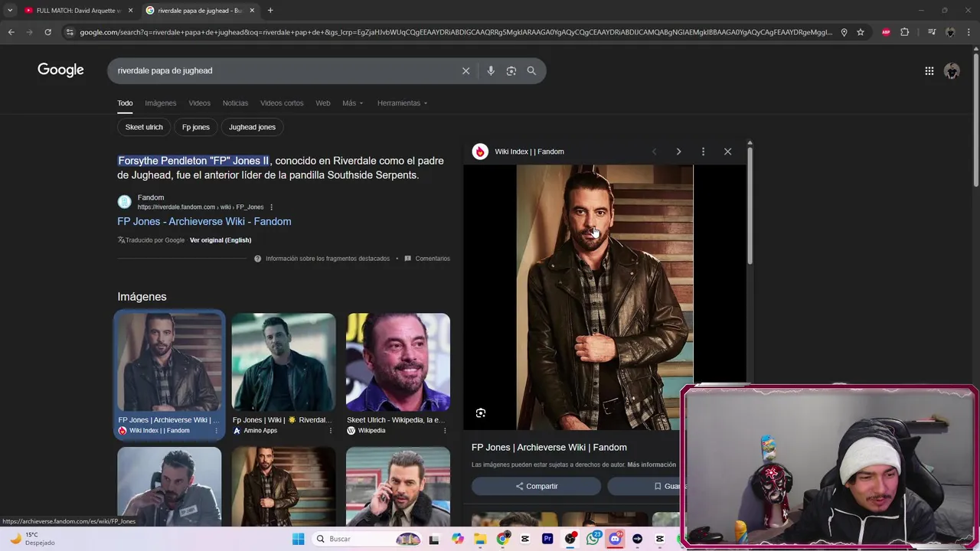Start a voice search with the microphone
This screenshot has width=980, height=551.
491,70
